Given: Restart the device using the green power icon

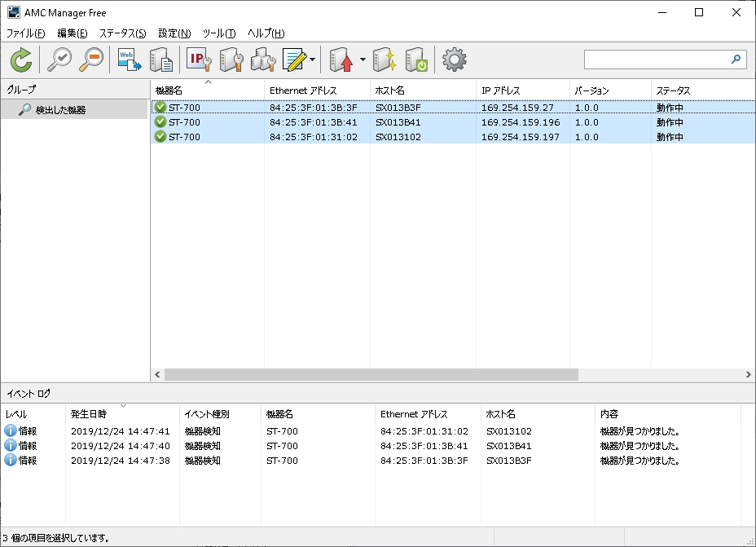Looking at the screenshot, I should [416, 59].
